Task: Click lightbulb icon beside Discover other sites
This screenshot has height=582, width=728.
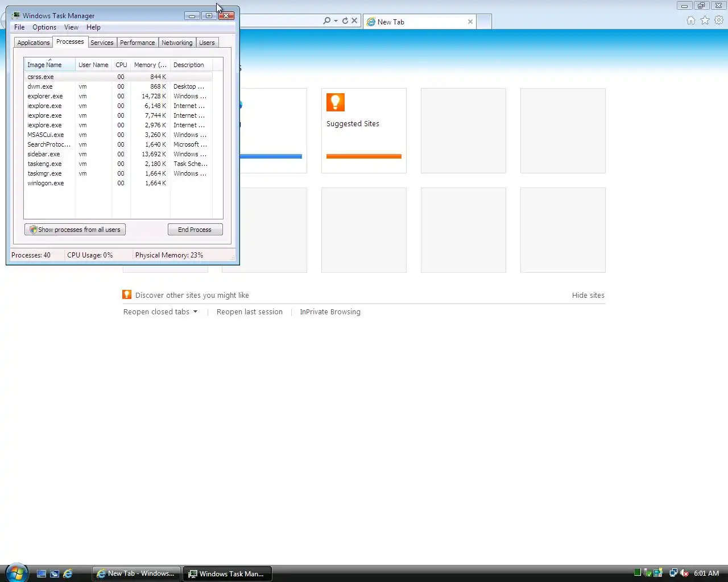Action: pyautogui.click(x=127, y=294)
